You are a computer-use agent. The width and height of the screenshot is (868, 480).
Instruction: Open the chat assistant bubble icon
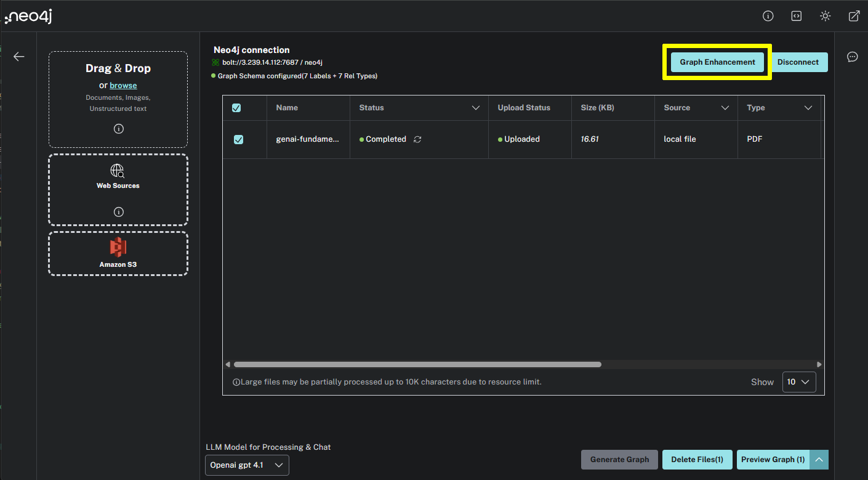[x=852, y=56]
